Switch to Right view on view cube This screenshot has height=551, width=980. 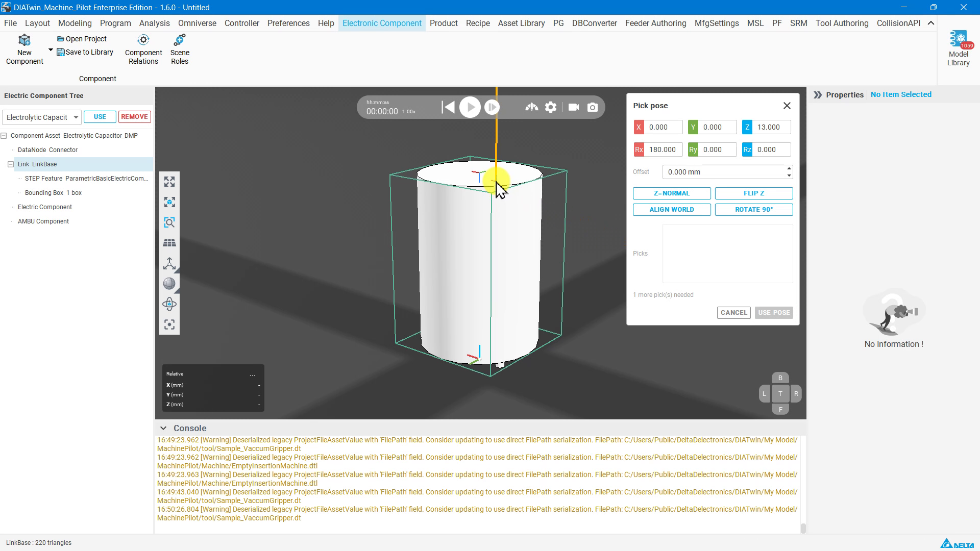(x=796, y=394)
